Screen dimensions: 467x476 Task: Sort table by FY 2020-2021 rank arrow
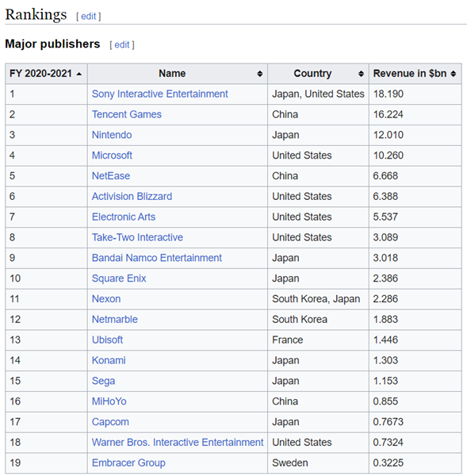click(x=79, y=74)
